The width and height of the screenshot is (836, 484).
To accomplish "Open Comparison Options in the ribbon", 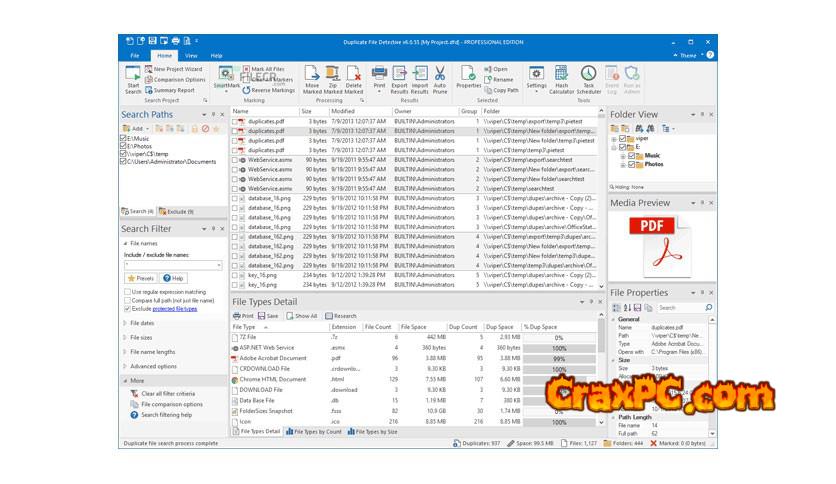I will click(x=175, y=79).
